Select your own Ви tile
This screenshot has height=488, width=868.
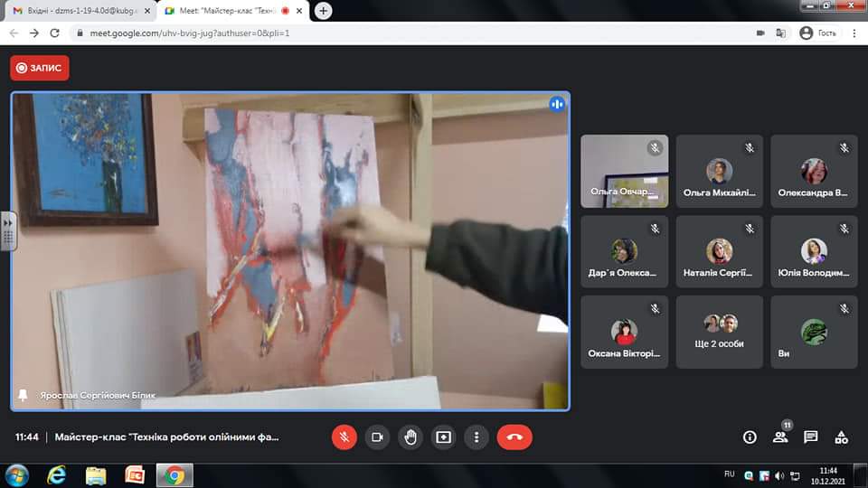click(x=814, y=332)
